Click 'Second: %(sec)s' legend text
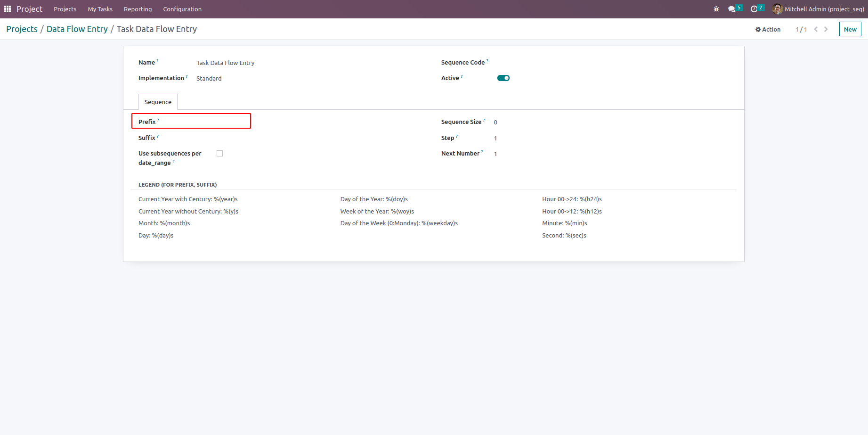The width and height of the screenshot is (868, 435). coord(564,236)
